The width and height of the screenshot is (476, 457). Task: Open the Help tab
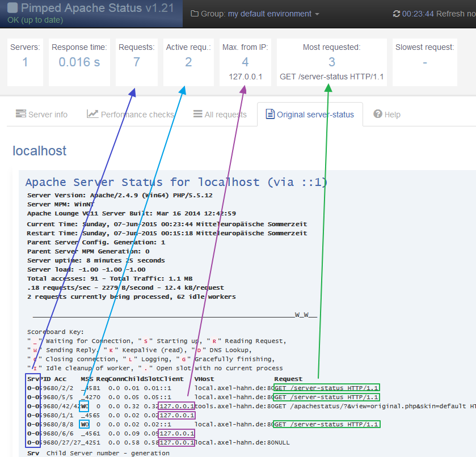[x=387, y=115]
